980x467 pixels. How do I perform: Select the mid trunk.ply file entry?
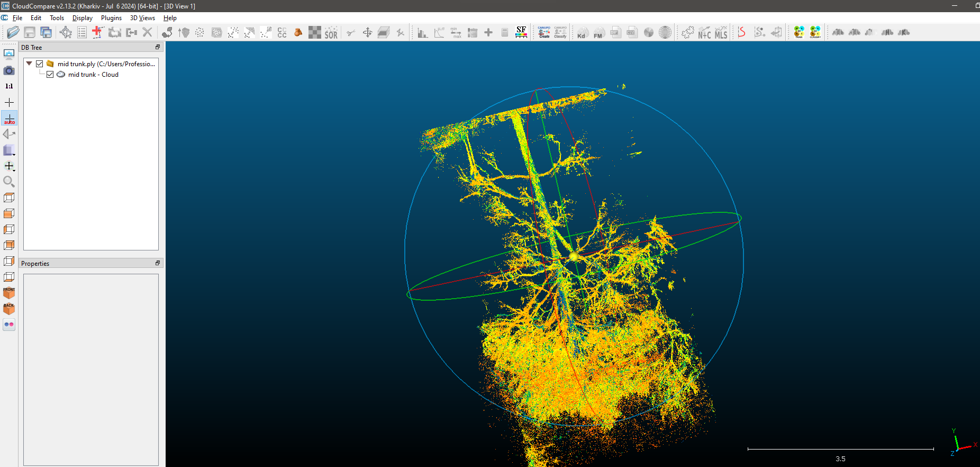pos(106,64)
